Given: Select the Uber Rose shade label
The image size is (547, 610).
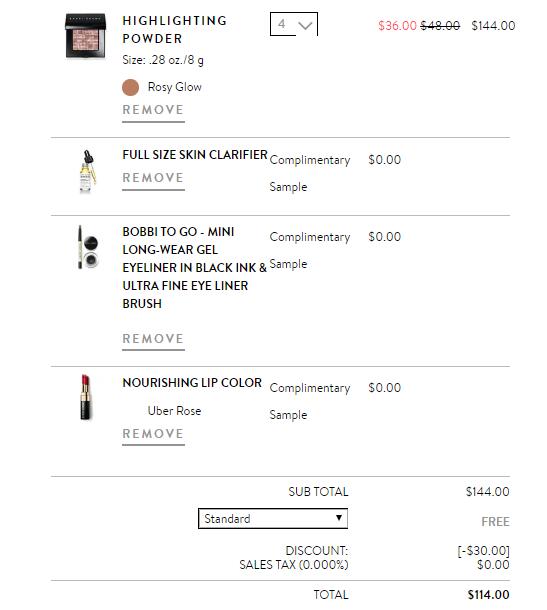Looking at the screenshot, I should (x=174, y=411).
